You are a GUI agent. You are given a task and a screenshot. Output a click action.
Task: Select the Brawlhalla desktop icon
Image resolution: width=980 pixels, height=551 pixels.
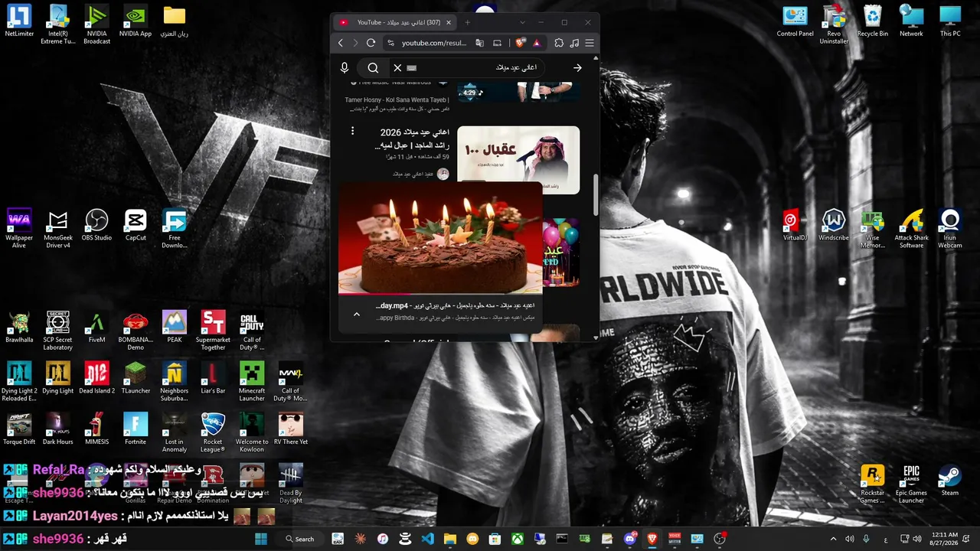[x=19, y=328]
